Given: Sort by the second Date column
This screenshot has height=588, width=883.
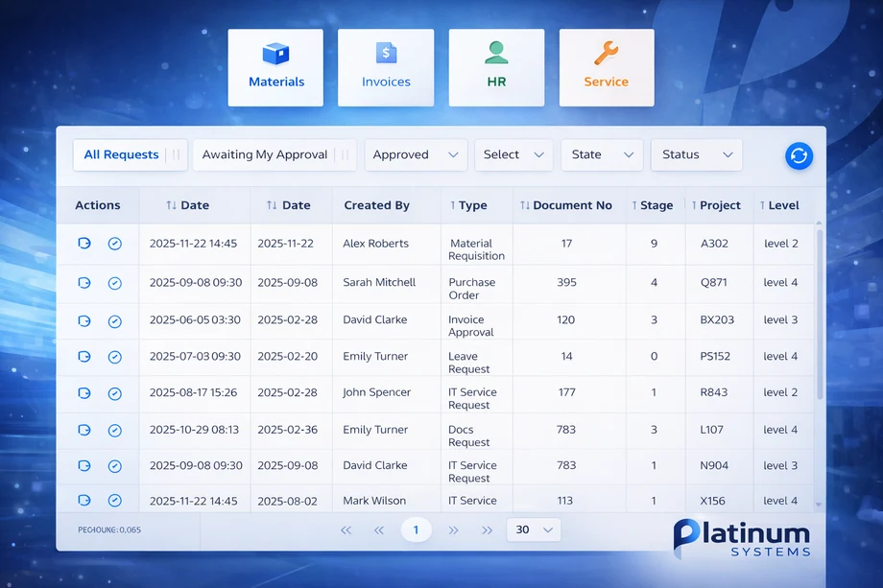Looking at the screenshot, I should (288, 205).
